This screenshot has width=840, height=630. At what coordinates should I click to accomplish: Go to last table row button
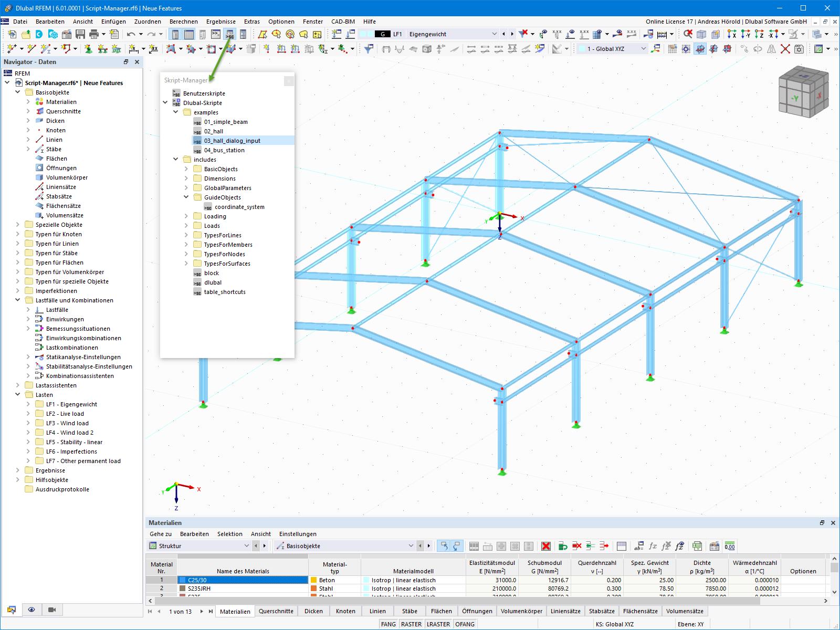(x=211, y=611)
